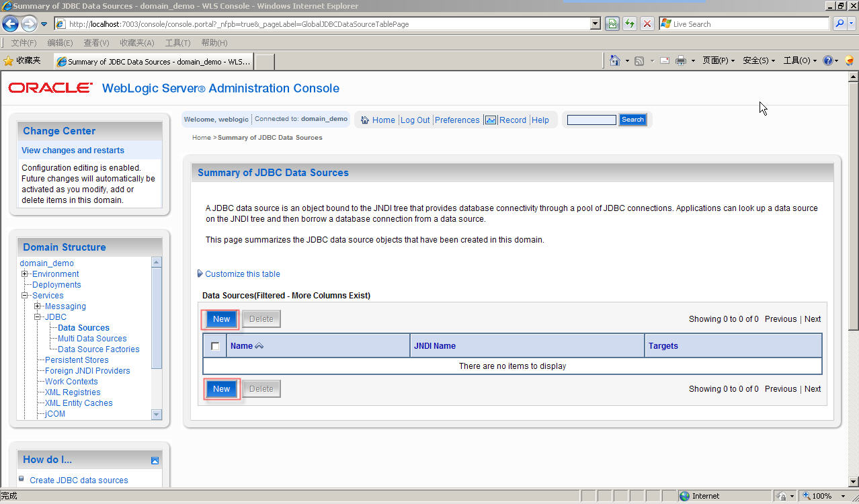Select the Summary of JDBC Data Sources tab
The width and height of the screenshot is (859, 504).
click(153, 61)
